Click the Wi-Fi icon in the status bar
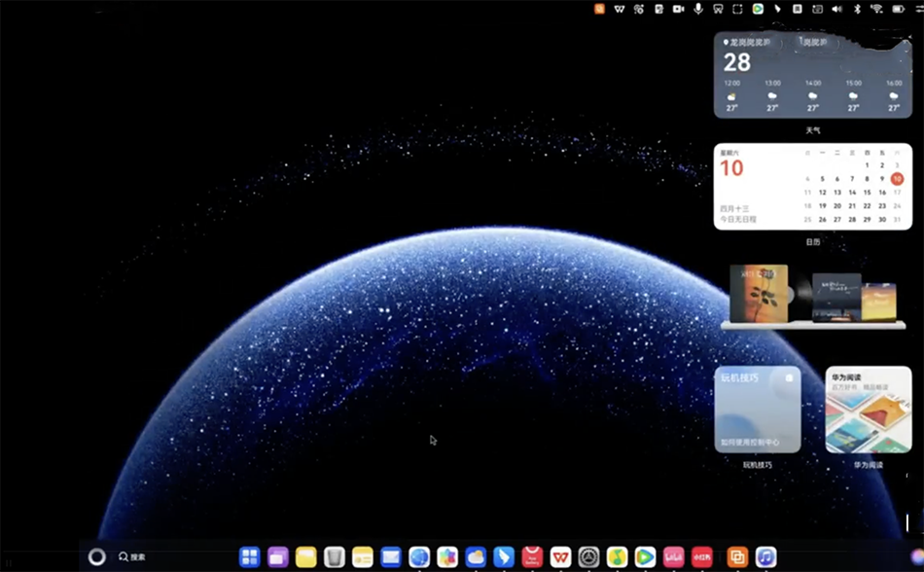This screenshot has height=572, width=924. 877,9
